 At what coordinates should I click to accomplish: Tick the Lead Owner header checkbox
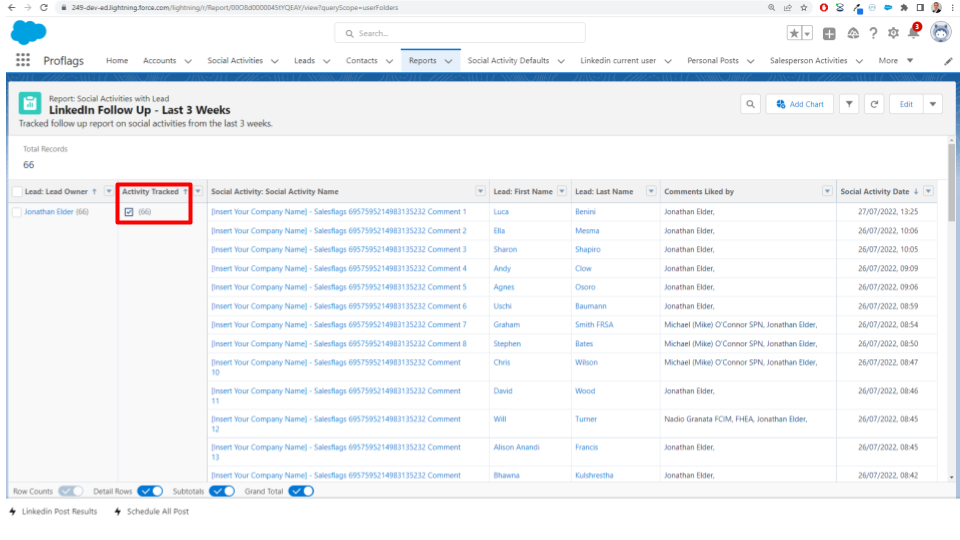[x=17, y=192]
